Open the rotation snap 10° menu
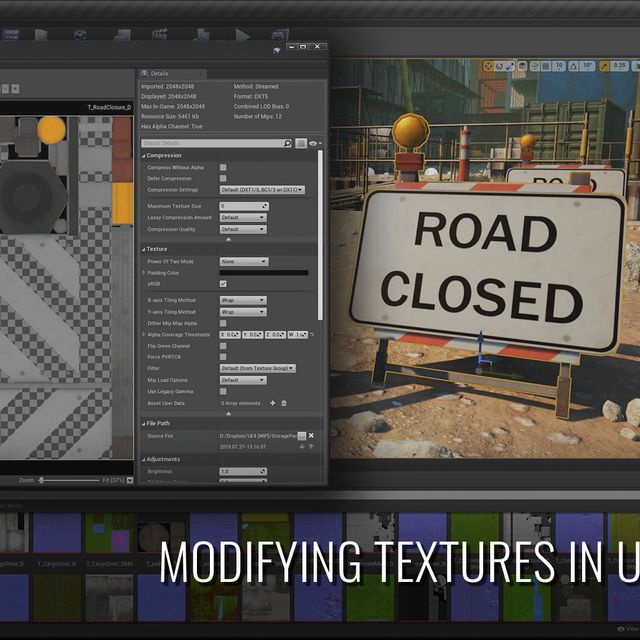Image resolution: width=640 pixels, height=640 pixels. pos(587,66)
